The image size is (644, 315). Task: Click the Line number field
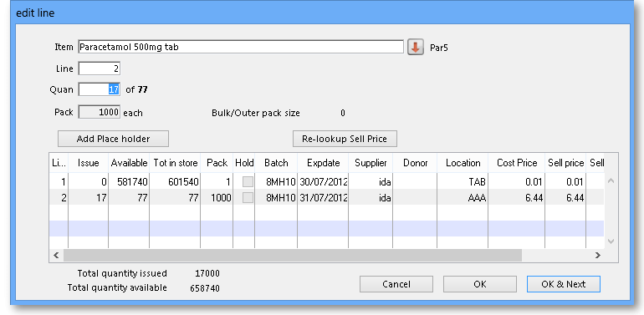tap(99, 69)
